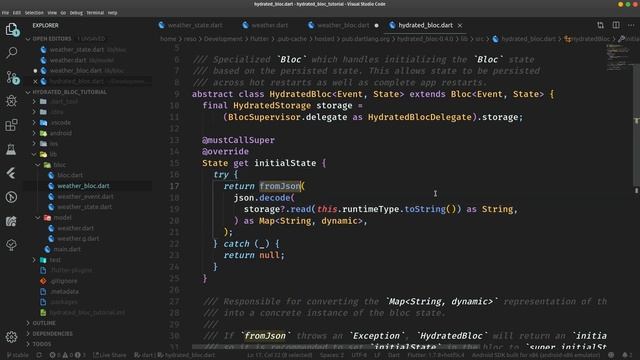Screen dimensions: 640x360
Task: Open the Edit menu
Action: pyautogui.click(x=17, y=13)
